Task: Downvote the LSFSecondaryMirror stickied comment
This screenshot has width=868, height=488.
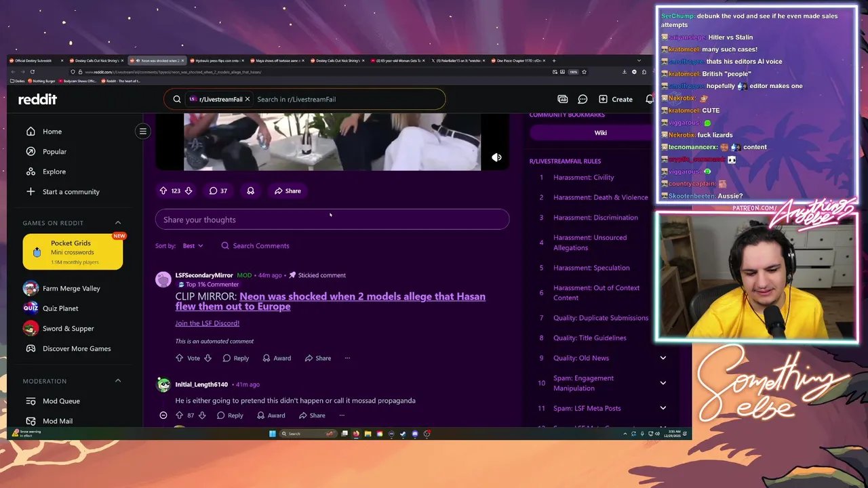Action: click(x=208, y=358)
